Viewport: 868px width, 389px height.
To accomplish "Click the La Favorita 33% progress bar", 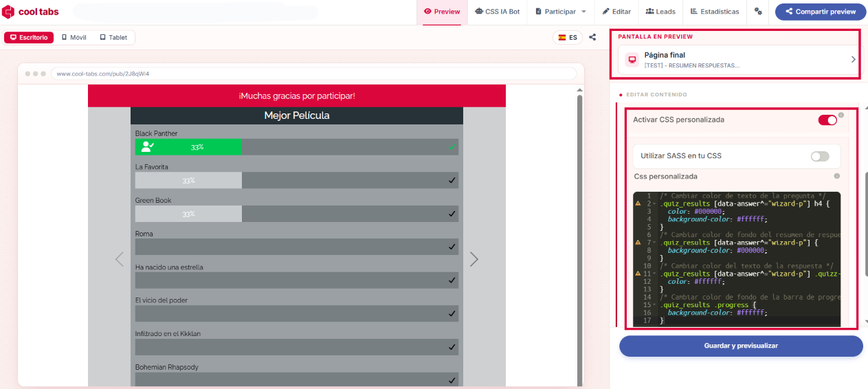I will click(x=188, y=180).
